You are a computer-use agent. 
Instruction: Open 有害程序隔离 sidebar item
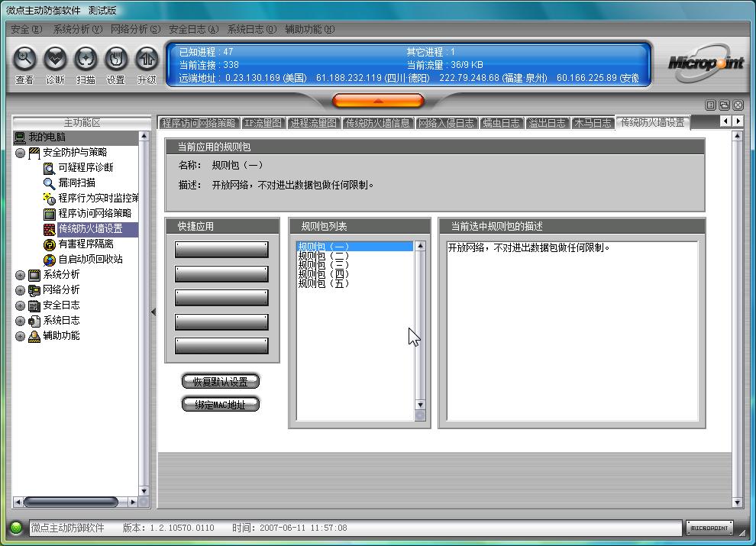tap(86, 244)
